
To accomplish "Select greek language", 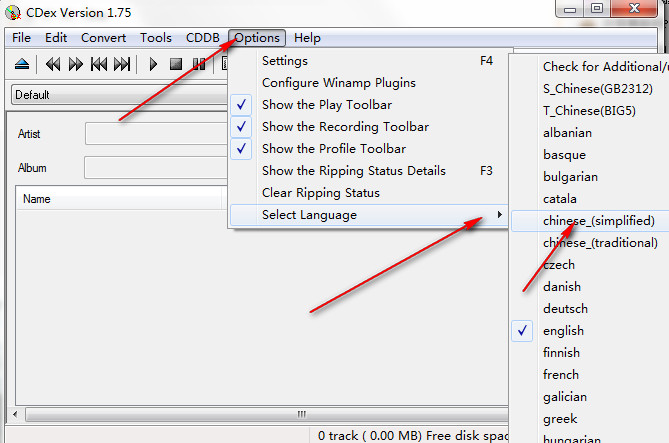I will pos(590,419).
